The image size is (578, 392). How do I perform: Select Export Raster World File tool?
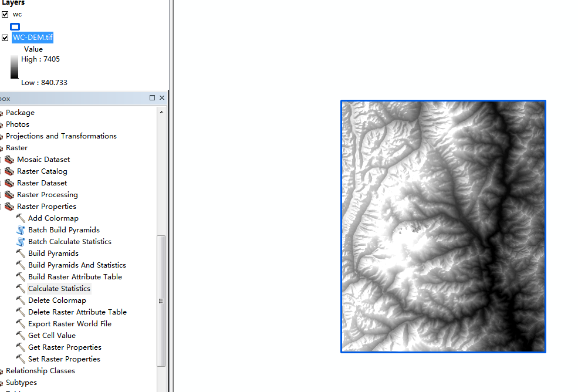70,324
